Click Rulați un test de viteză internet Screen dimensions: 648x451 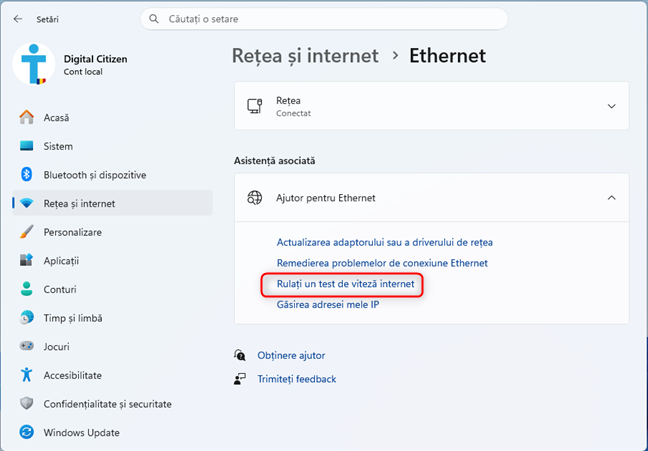345,284
